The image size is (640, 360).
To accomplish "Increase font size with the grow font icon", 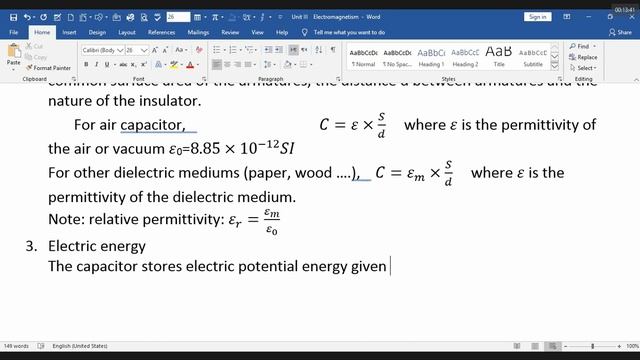I will (x=155, y=50).
